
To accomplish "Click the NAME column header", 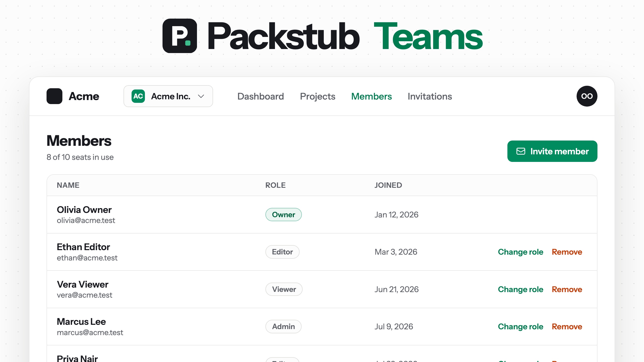I will tap(68, 185).
